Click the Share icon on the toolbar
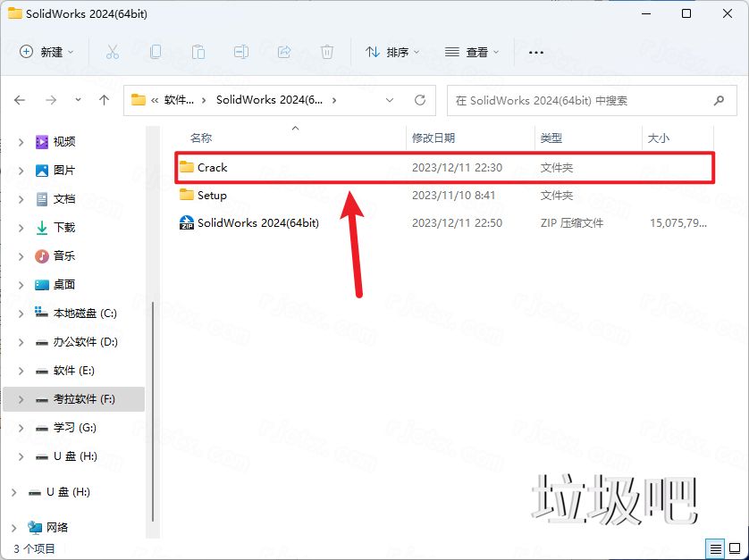749x560 pixels. [x=284, y=54]
